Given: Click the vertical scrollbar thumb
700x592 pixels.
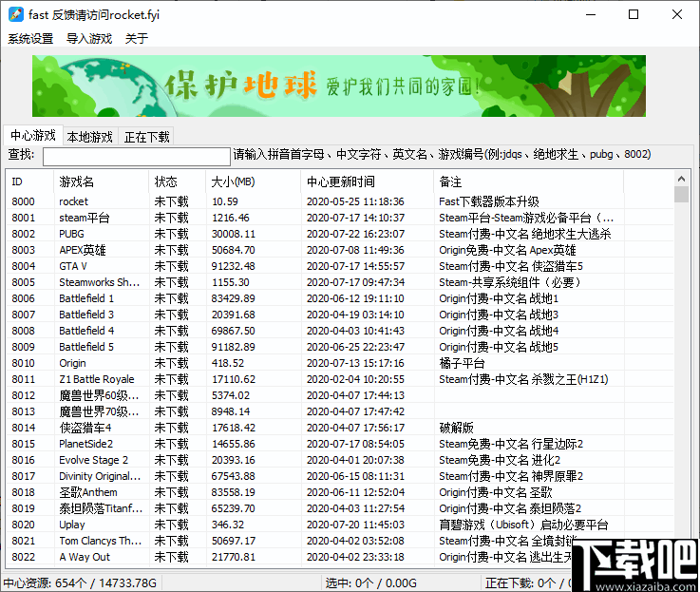Looking at the screenshot, I should pos(681,195).
